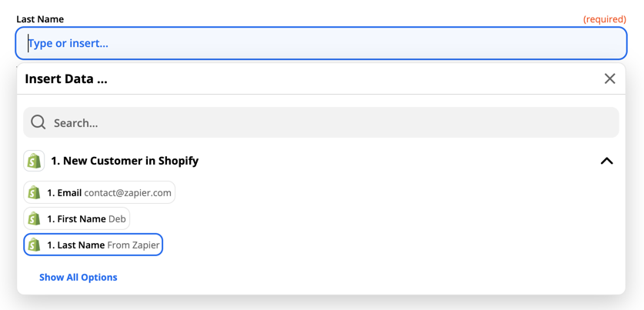
Task: Click Shopify bag icon on Email pill
Action: pyautogui.click(x=34, y=192)
